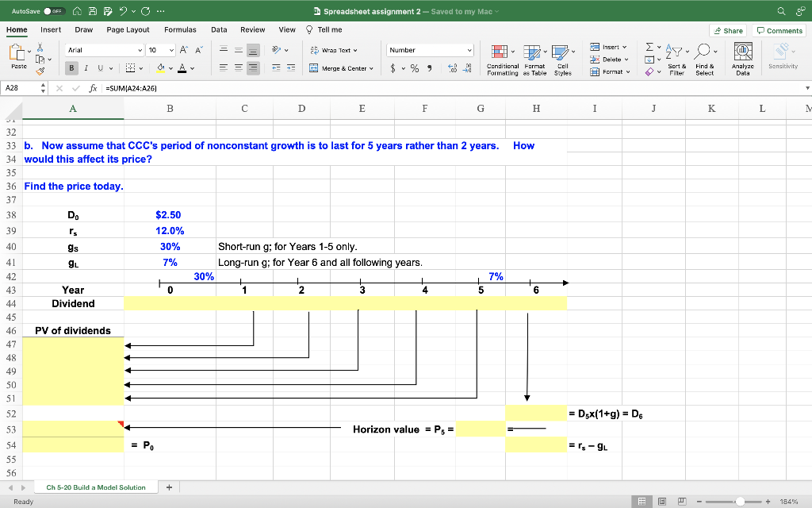The image size is (812, 508).
Task: Switch to the Formulas ribbon tab
Action: click(180, 29)
